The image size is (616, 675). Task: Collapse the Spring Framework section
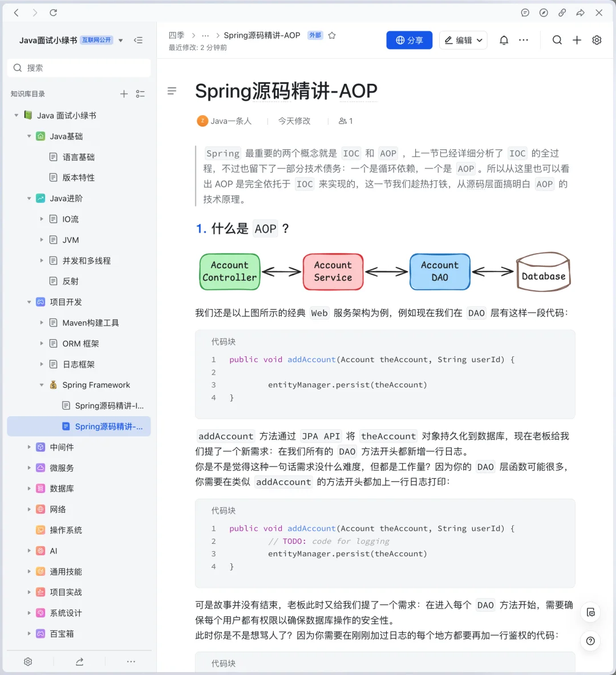[41, 385]
